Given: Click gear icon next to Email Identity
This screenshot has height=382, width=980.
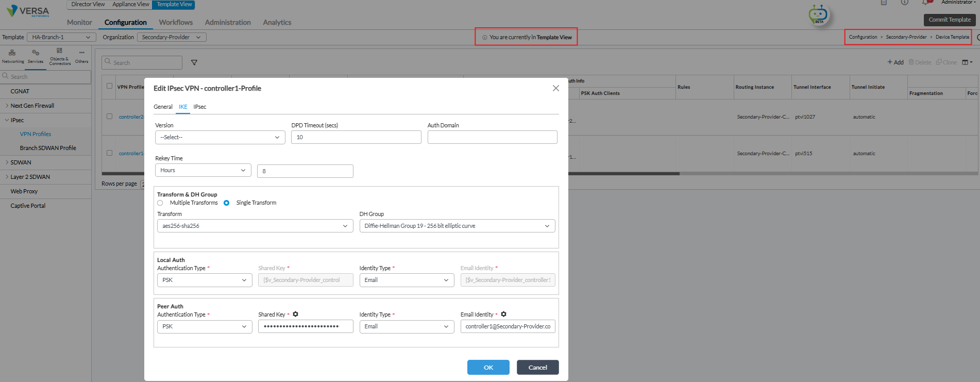Looking at the screenshot, I should click(x=504, y=314).
